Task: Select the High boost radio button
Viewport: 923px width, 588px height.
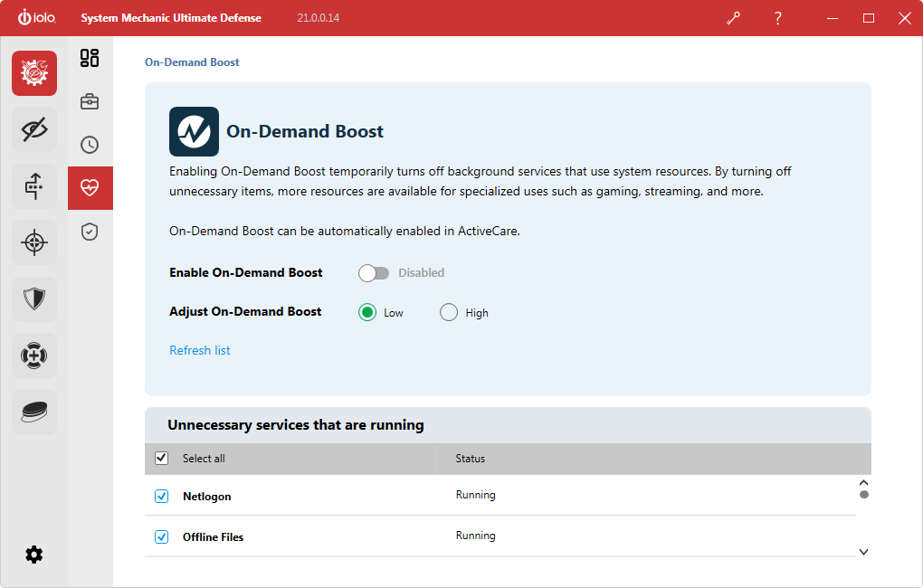Action: (x=449, y=312)
